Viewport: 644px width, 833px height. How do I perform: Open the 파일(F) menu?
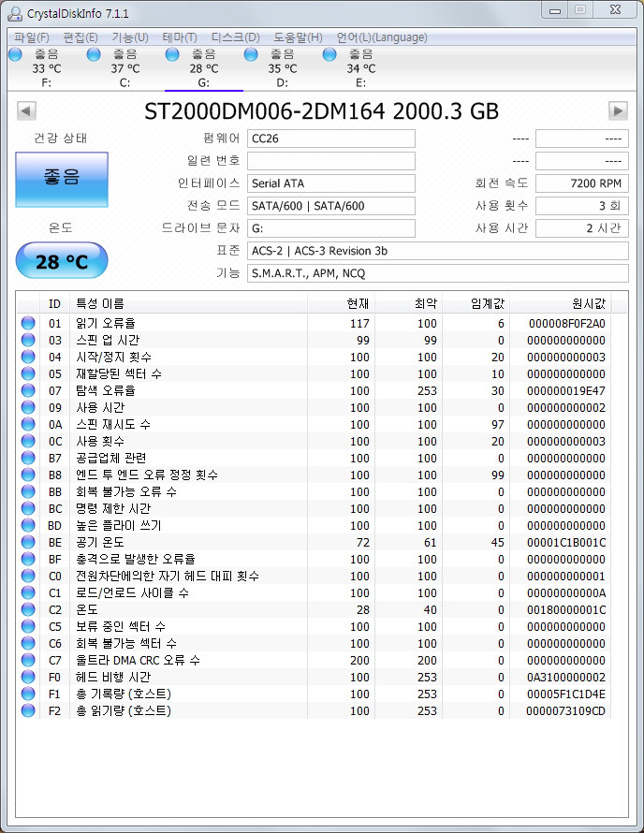[31, 37]
